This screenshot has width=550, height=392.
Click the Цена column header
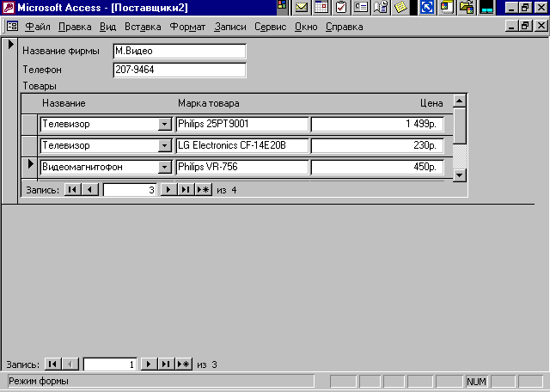point(431,103)
